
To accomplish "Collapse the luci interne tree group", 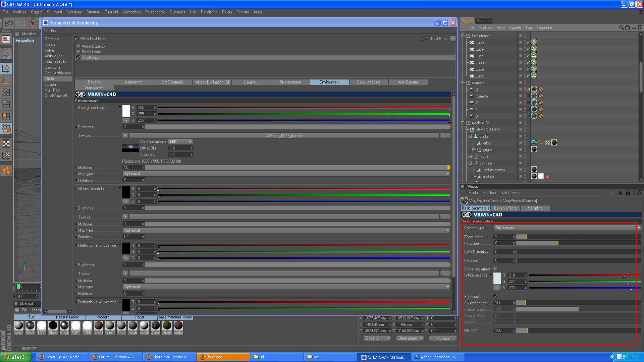I will coord(463,36).
